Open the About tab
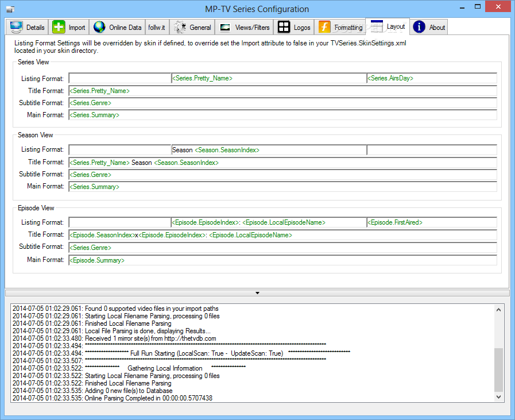Viewport: 515px width, 420px height. coord(428,27)
